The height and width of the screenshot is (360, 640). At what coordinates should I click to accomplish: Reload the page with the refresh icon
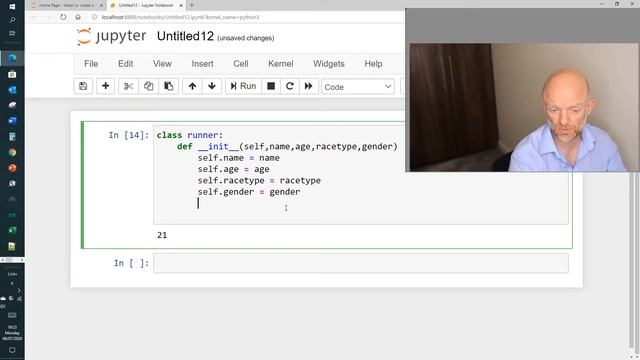click(63, 17)
